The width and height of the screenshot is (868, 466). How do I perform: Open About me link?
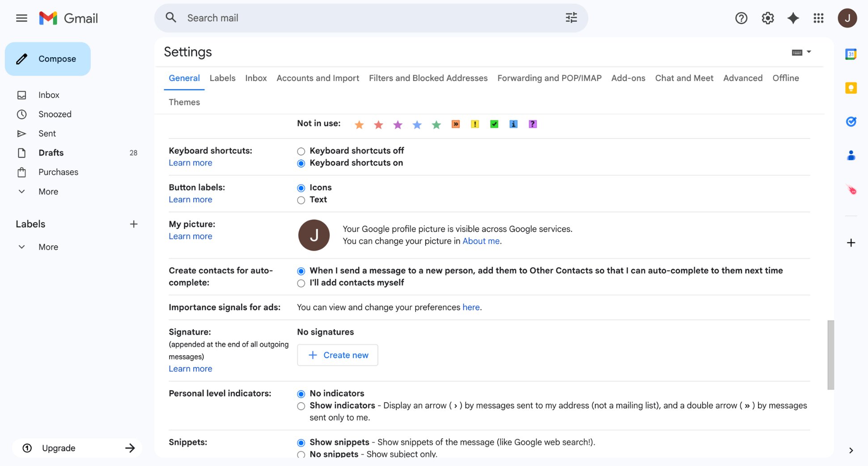481,241
